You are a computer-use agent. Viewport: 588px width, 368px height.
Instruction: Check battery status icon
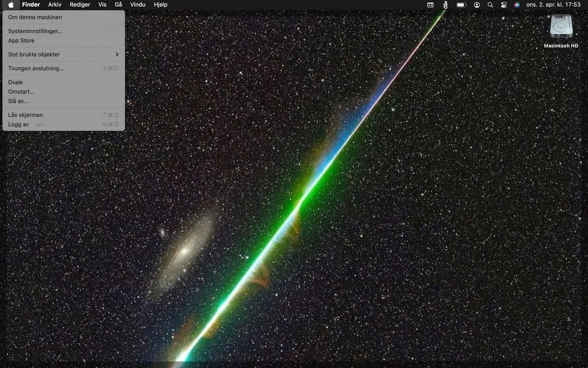point(461,5)
